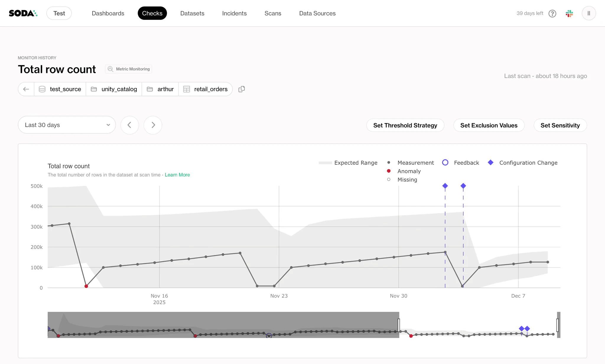The image size is (605, 364).
Task: Open the Incidents tab
Action: 234,13
